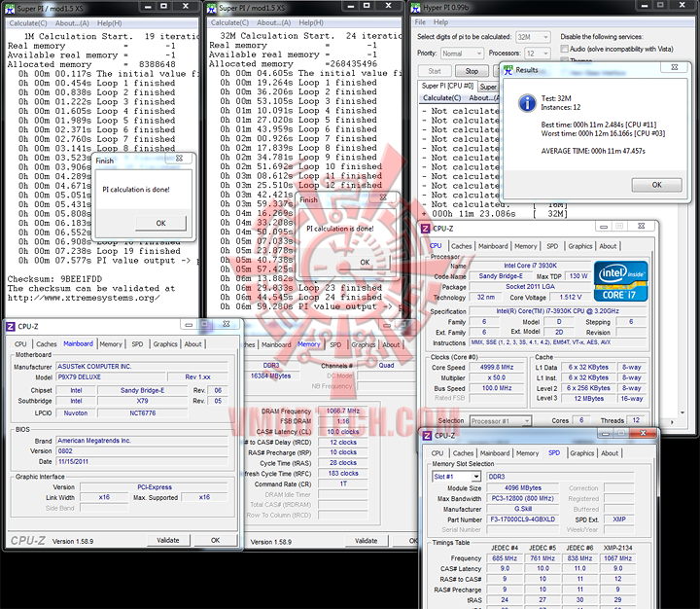This screenshot has height=609, width=700.
Task: Click the Super PI icon in the 32M window title
Action: (x=212, y=8)
